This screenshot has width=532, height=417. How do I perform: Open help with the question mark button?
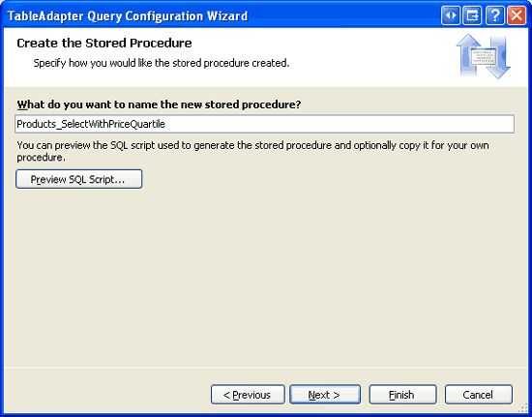[495, 15]
